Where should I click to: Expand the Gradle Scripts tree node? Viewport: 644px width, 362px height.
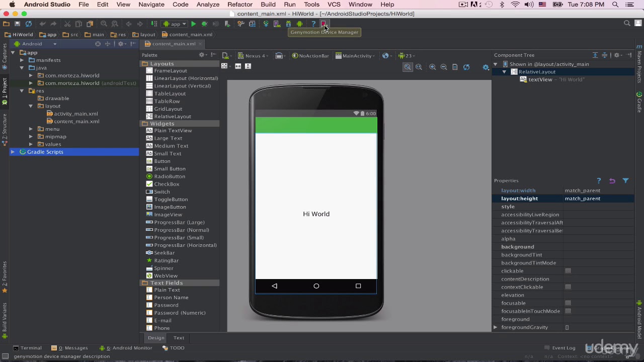[13, 152]
